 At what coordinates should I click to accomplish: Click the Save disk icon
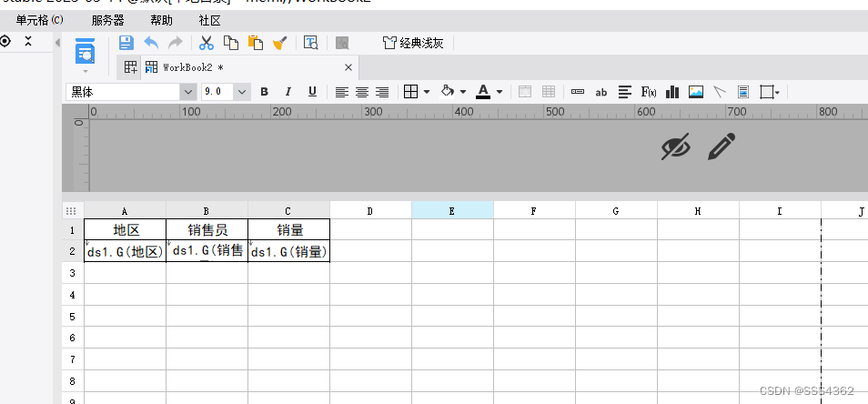pyautogui.click(x=126, y=43)
